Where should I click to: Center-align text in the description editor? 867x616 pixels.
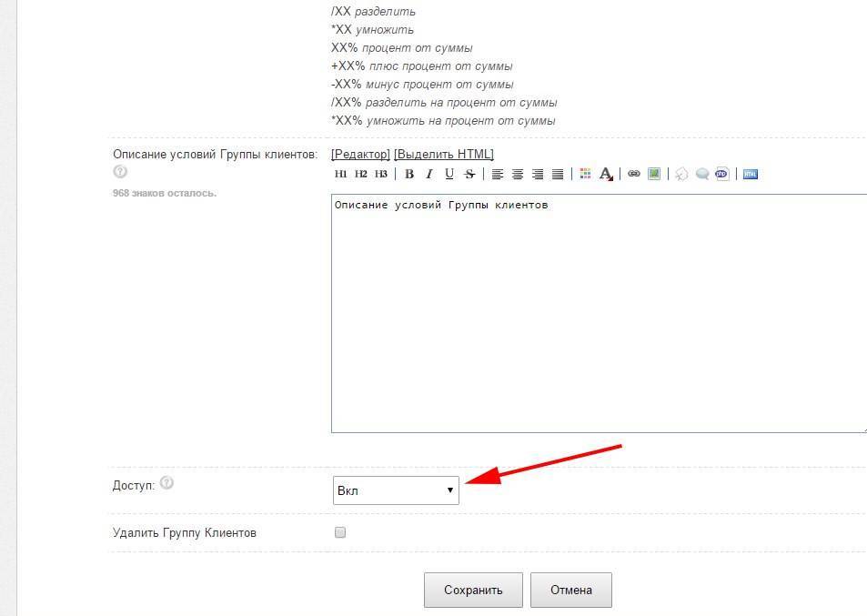[518, 174]
